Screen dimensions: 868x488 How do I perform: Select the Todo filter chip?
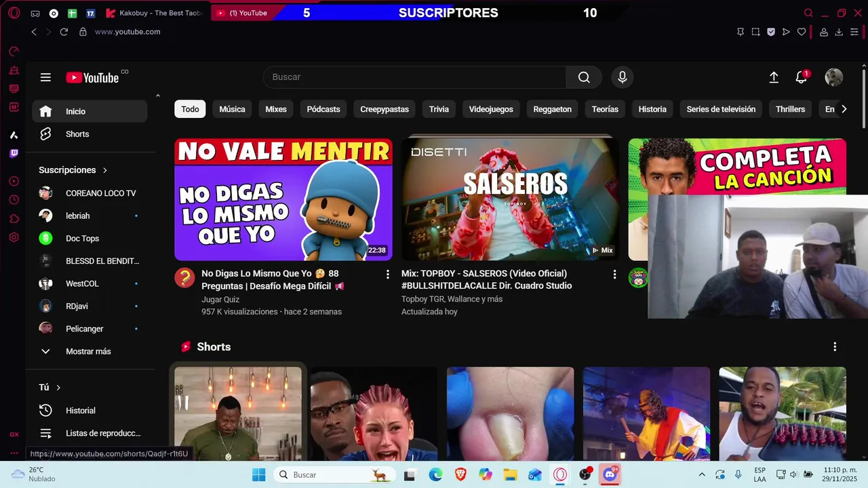[190, 109]
